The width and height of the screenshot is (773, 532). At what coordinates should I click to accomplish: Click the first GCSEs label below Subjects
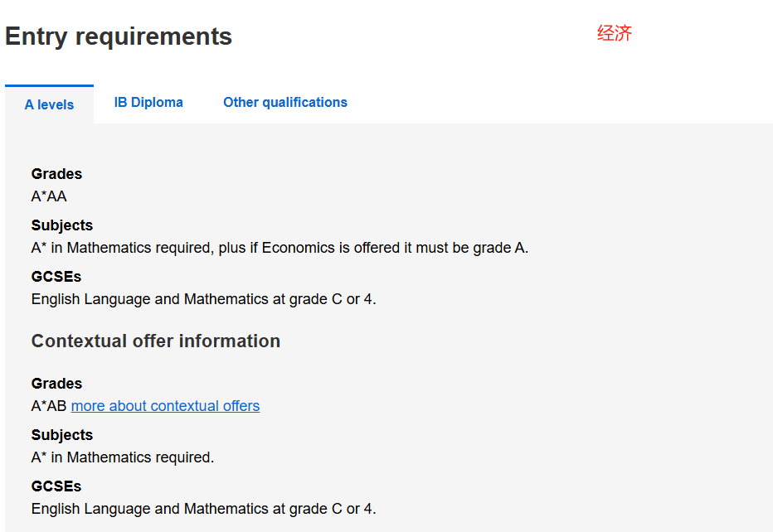[56, 276]
